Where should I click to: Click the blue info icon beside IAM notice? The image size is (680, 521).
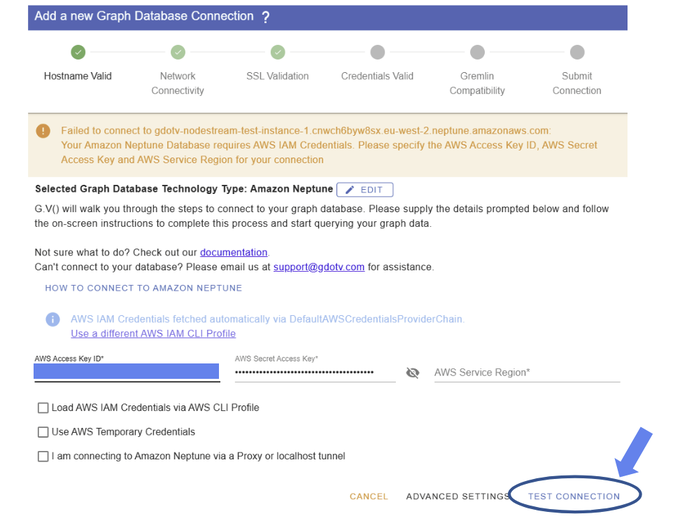coord(53,319)
